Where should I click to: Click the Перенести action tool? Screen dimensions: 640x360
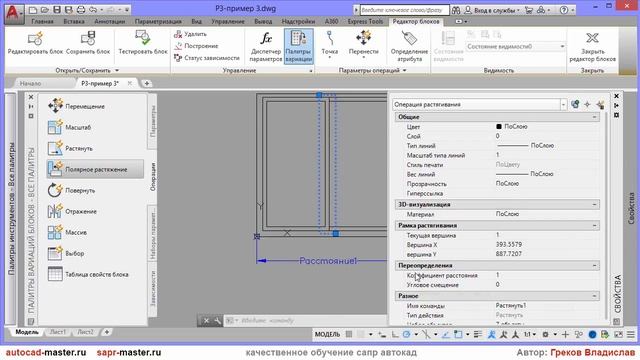(x=363, y=45)
